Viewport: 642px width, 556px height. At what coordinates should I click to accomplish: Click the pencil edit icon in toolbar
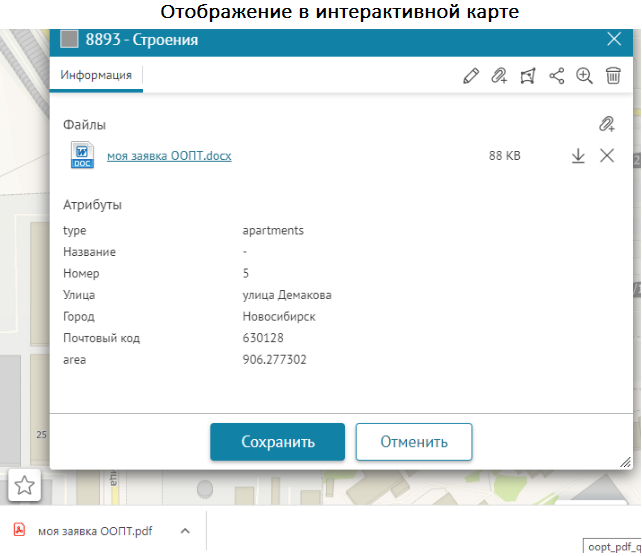point(471,76)
